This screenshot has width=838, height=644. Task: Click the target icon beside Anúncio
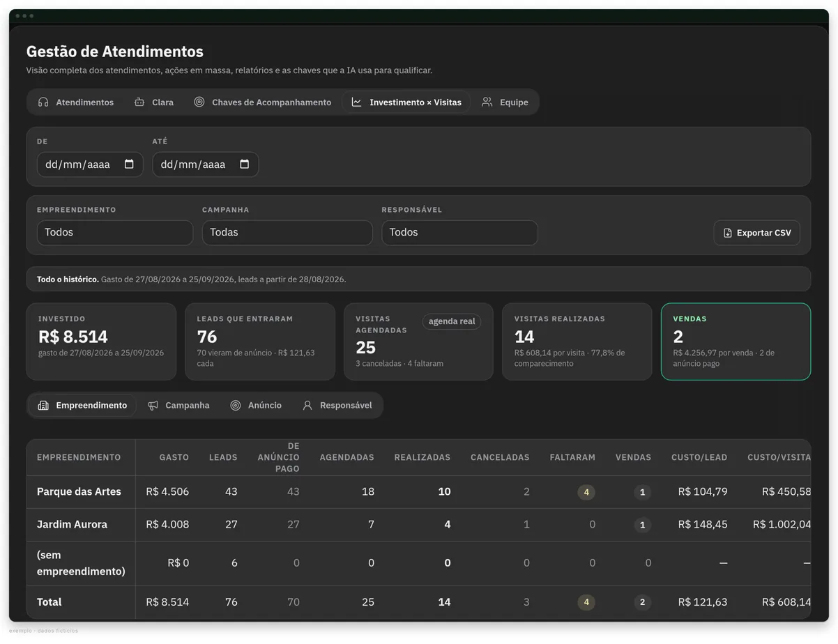tap(236, 406)
